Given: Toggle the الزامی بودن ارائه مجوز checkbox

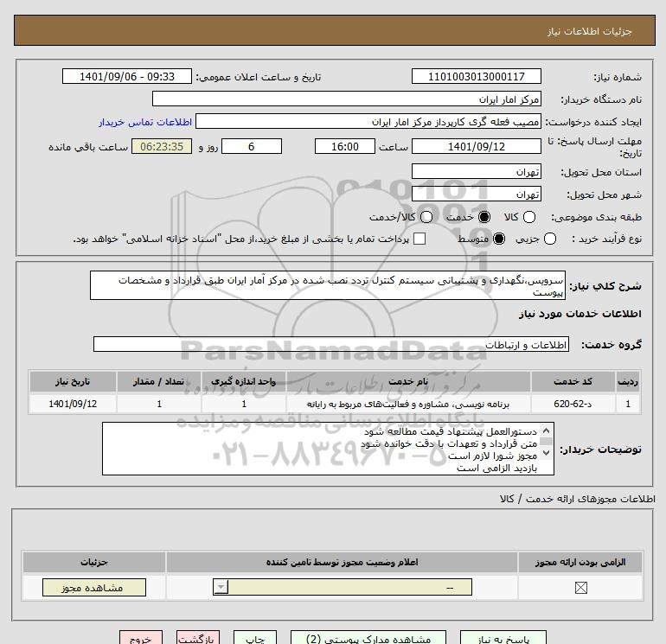Looking at the screenshot, I should 580,588.
